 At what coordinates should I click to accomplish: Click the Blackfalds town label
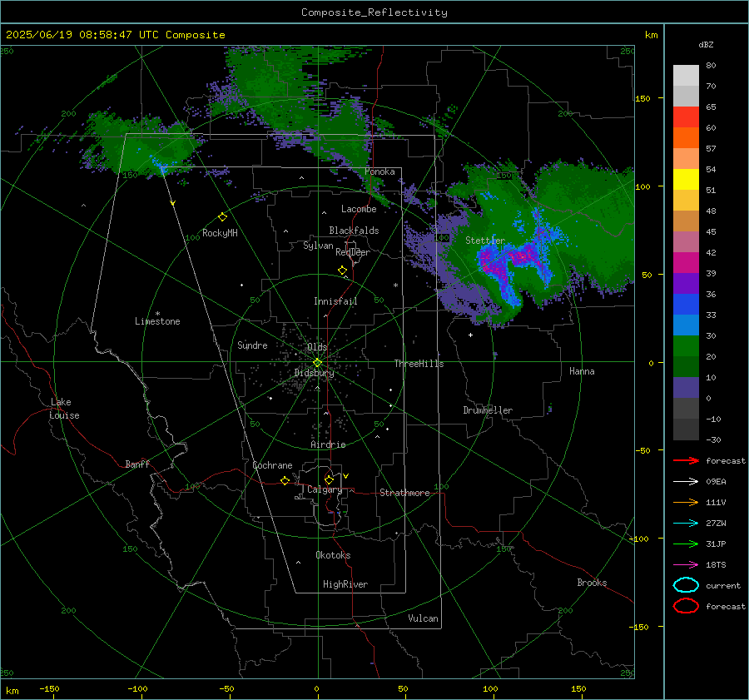click(354, 231)
